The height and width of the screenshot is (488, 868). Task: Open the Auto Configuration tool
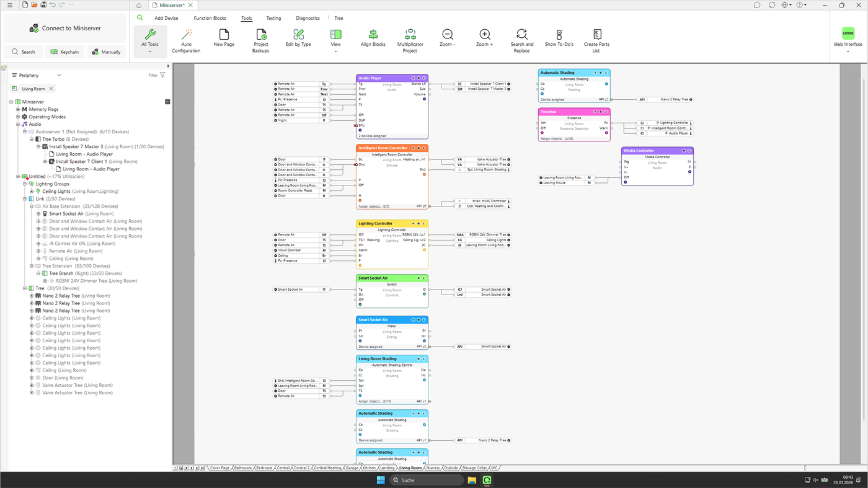tap(186, 41)
